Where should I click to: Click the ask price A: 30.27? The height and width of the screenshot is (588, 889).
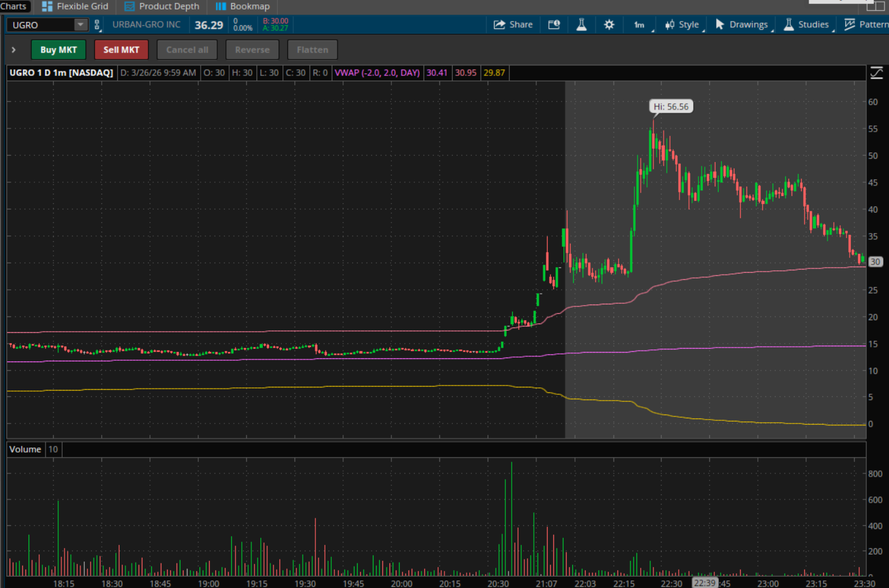pyautogui.click(x=275, y=28)
